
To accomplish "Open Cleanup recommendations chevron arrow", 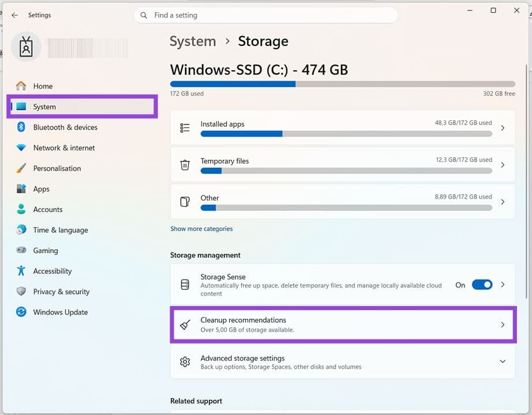I will click(503, 325).
